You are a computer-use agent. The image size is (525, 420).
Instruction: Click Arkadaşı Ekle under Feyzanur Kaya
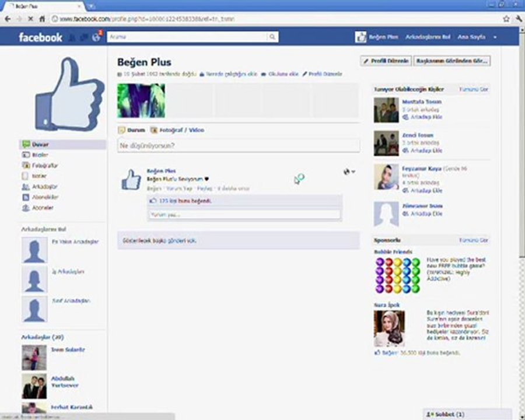click(x=426, y=191)
